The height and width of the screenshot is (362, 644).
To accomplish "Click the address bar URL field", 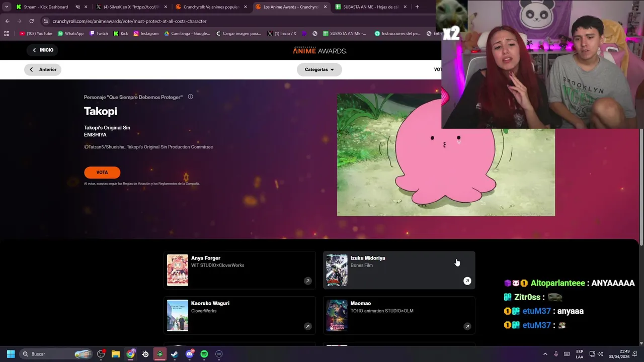I will point(242,21).
